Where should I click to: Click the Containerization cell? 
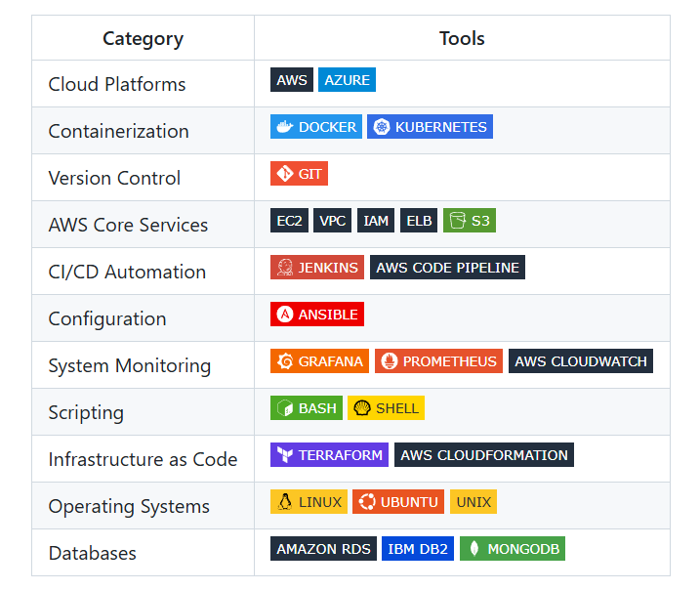(143, 131)
